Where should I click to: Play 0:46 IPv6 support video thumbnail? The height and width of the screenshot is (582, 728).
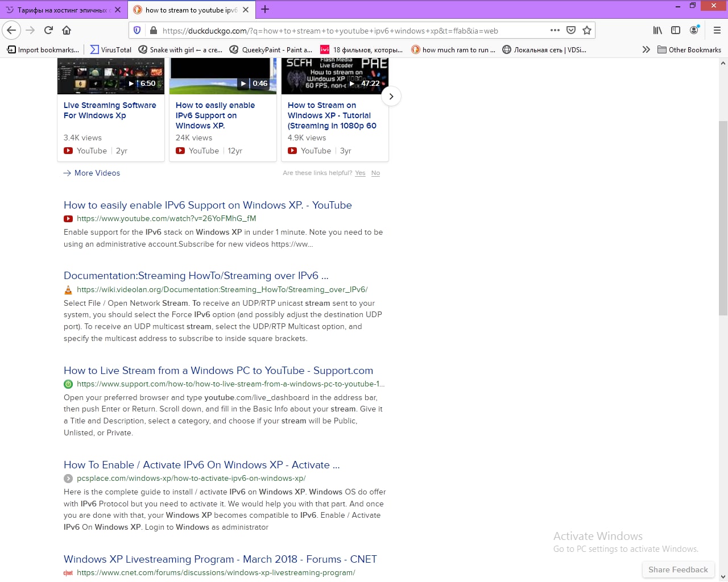(x=223, y=76)
